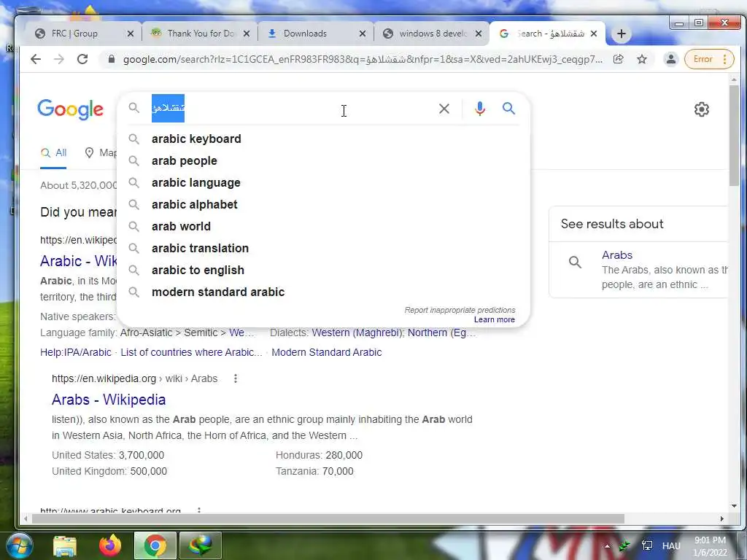Click the network system tray icon
The height and width of the screenshot is (560, 747).
(647, 545)
